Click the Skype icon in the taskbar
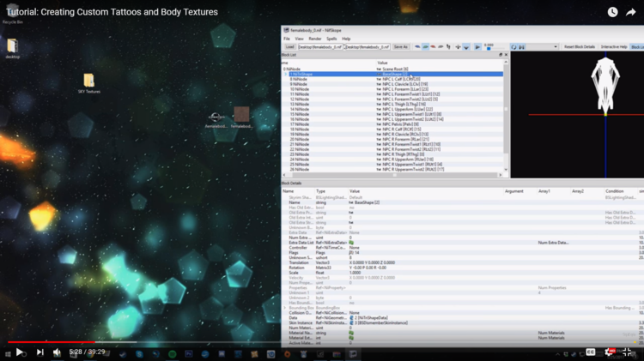 pos(139,354)
